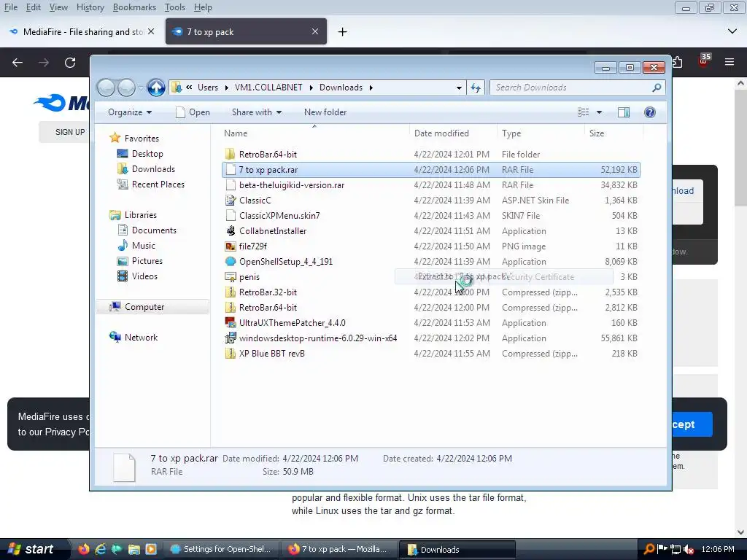Select Desktop in Favorites
The image size is (747, 560).
(x=147, y=154)
